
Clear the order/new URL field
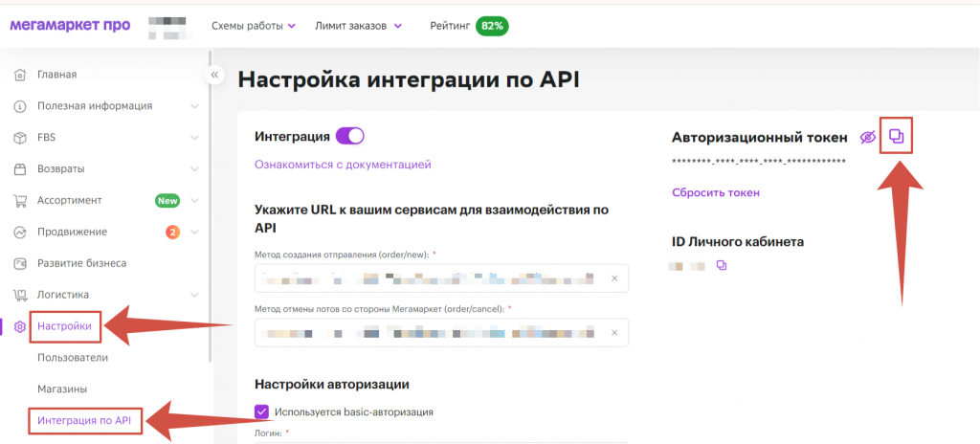[614, 279]
